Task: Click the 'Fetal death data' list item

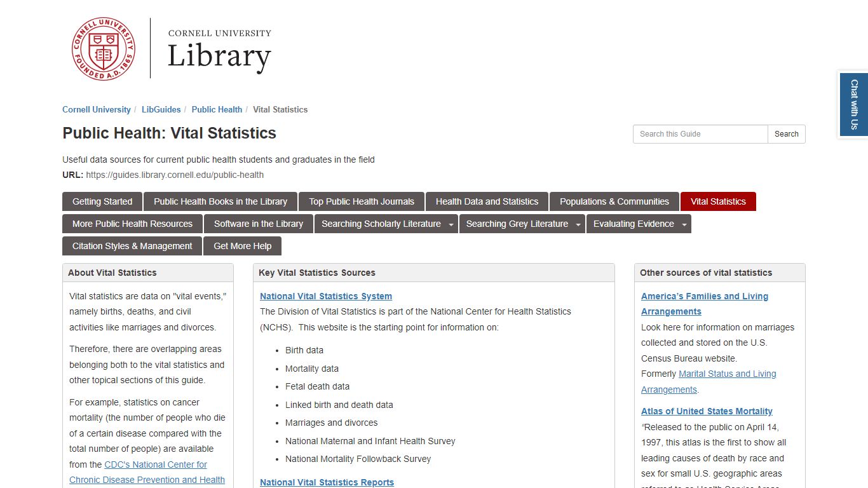Action: pos(317,386)
